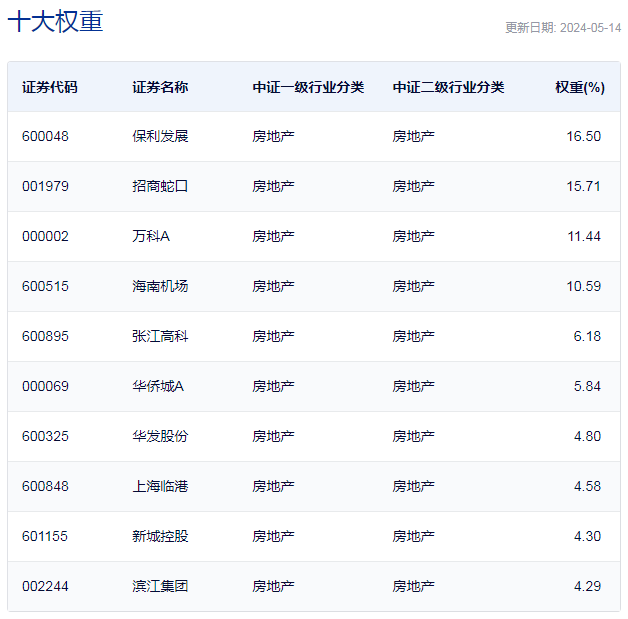Select stock code 600048
This screenshot has width=628, height=619.
click(x=45, y=136)
